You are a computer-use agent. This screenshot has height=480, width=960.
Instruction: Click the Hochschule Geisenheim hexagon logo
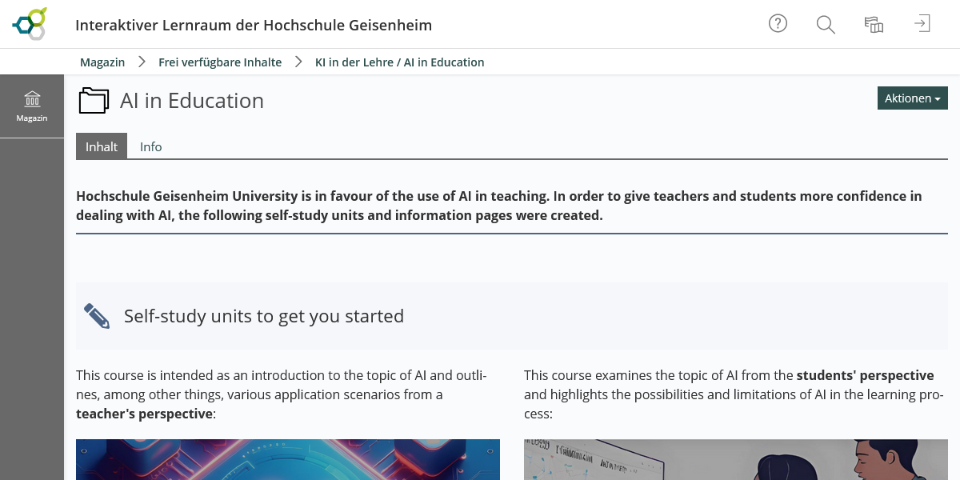(x=31, y=24)
